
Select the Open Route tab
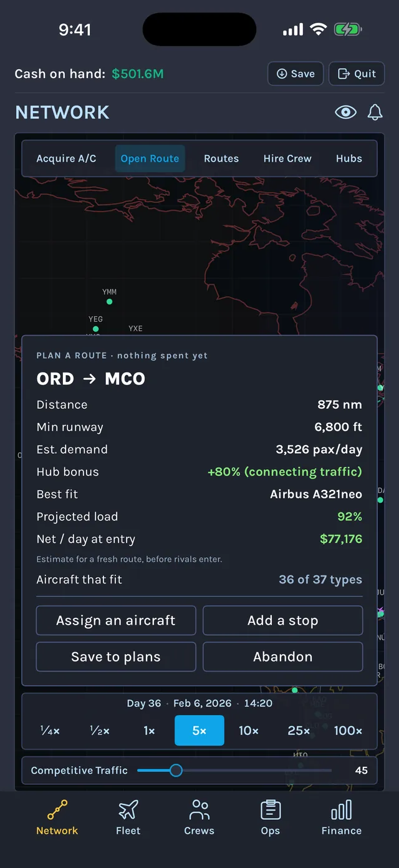pos(150,158)
